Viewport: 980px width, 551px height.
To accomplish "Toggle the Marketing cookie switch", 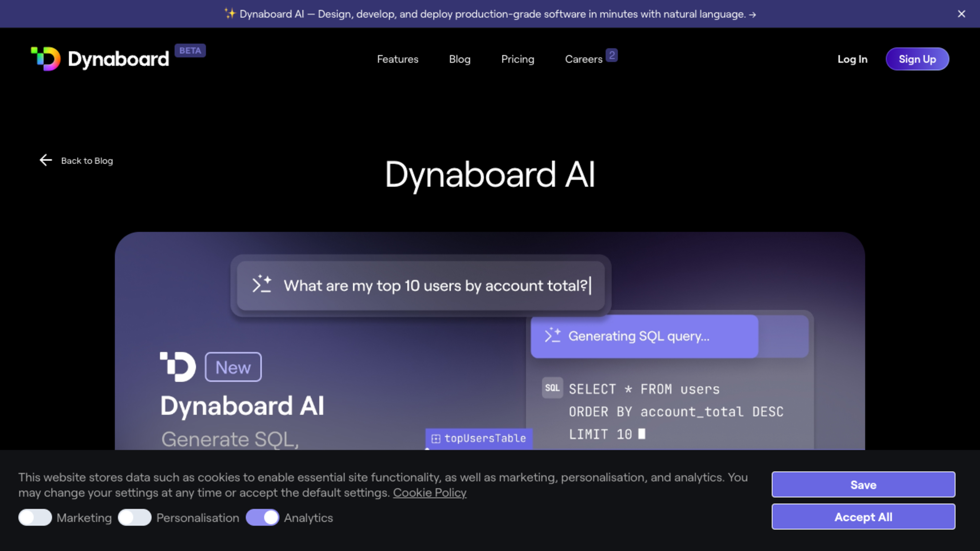I will click(34, 517).
